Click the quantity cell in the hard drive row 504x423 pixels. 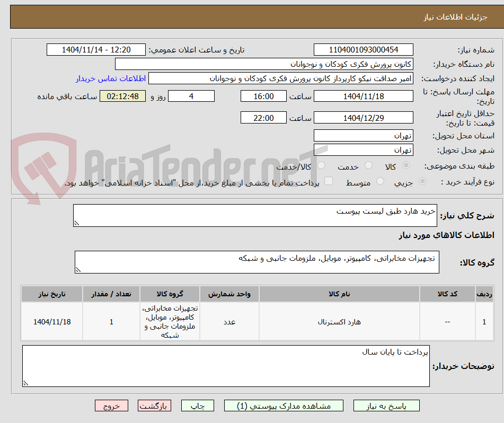click(111, 322)
